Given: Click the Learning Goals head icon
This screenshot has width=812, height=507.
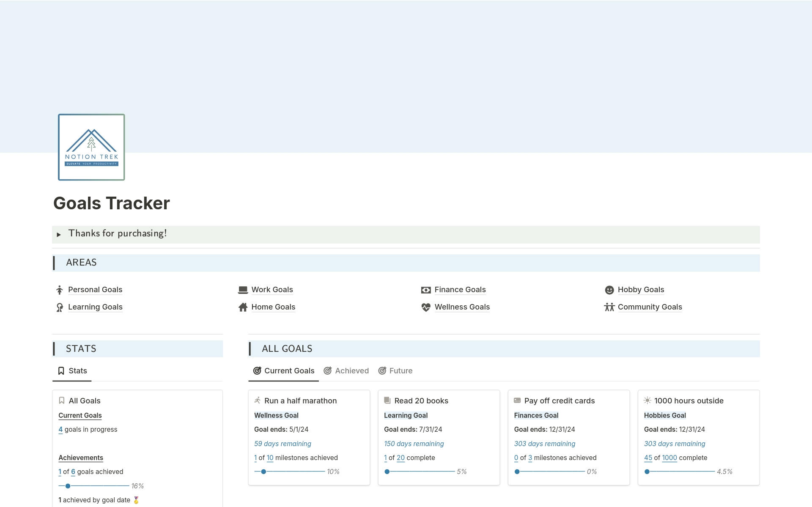Looking at the screenshot, I should tap(60, 307).
